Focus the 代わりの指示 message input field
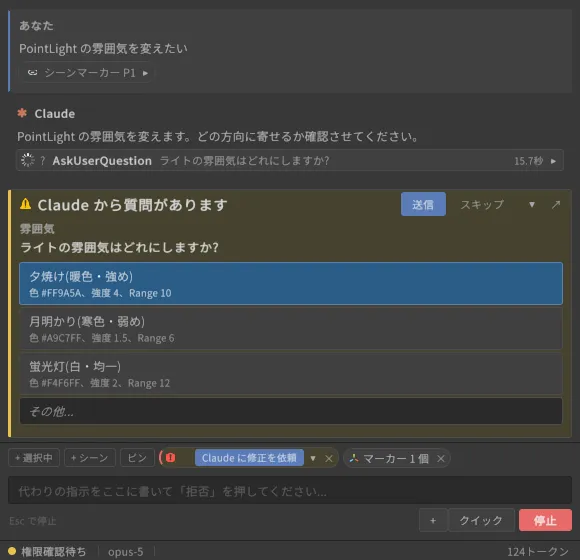 pos(290,490)
